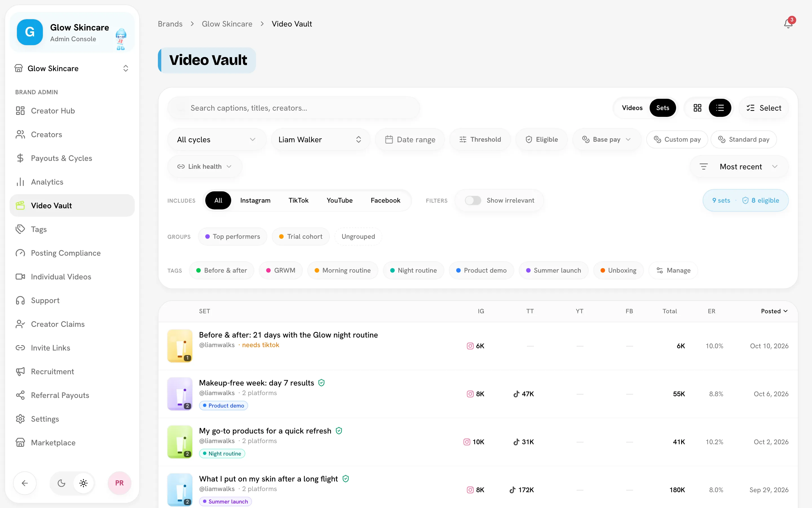This screenshot has height=508, width=812.
Task: Open Recruitment in the sidebar
Action: (72, 372)
